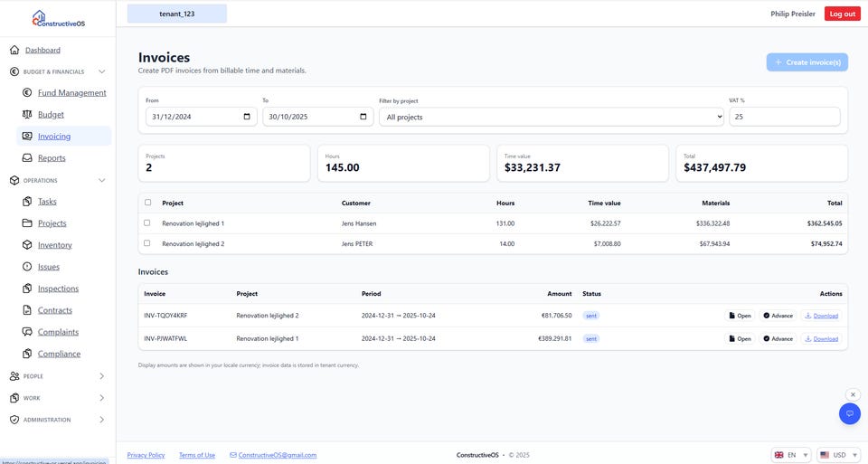
Task: Download invoice INV-TQOY4KRF
Action: pyautogui.click(x=821, y=316)
